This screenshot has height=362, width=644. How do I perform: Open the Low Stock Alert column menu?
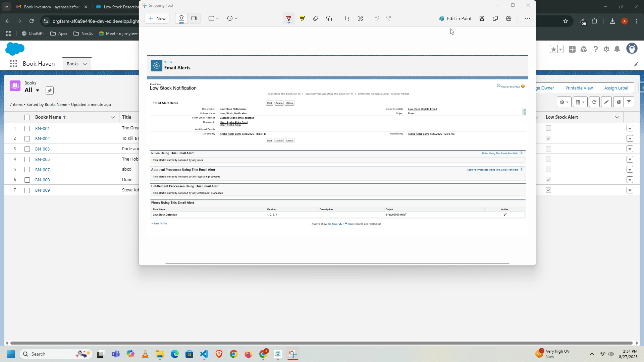point(617,117)
